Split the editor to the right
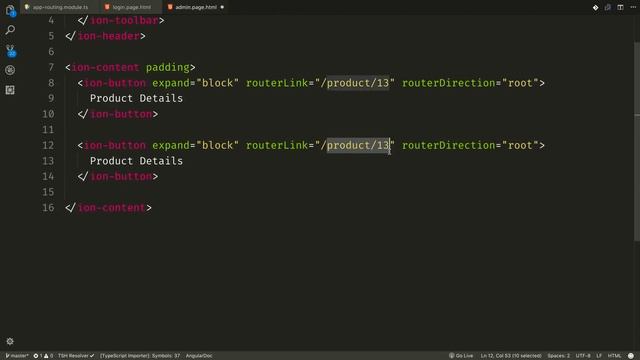The height and width of the screenshot is (360, 640). point(620,7)
